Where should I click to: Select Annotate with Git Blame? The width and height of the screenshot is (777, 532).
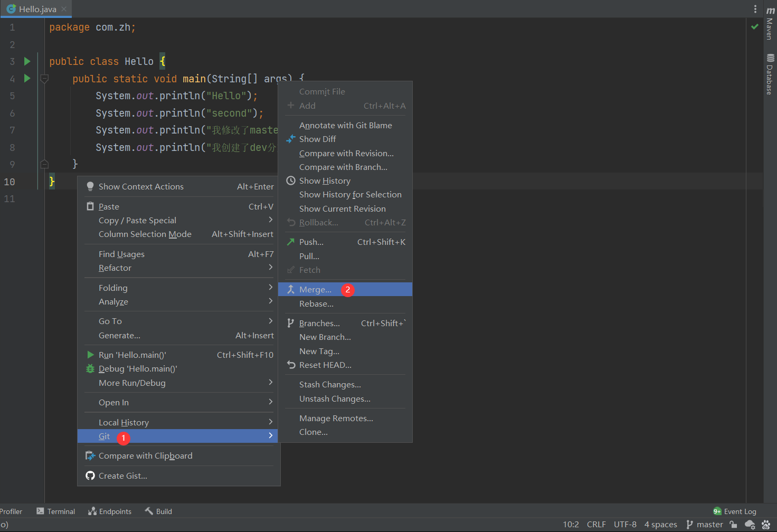coord(345,125)
